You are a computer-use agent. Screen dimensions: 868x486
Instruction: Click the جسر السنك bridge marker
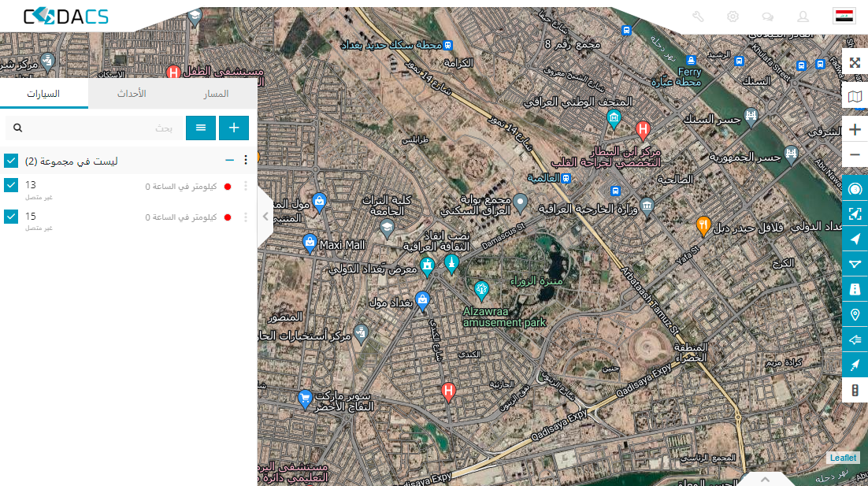pyautogui.click(x=751, y=117)
